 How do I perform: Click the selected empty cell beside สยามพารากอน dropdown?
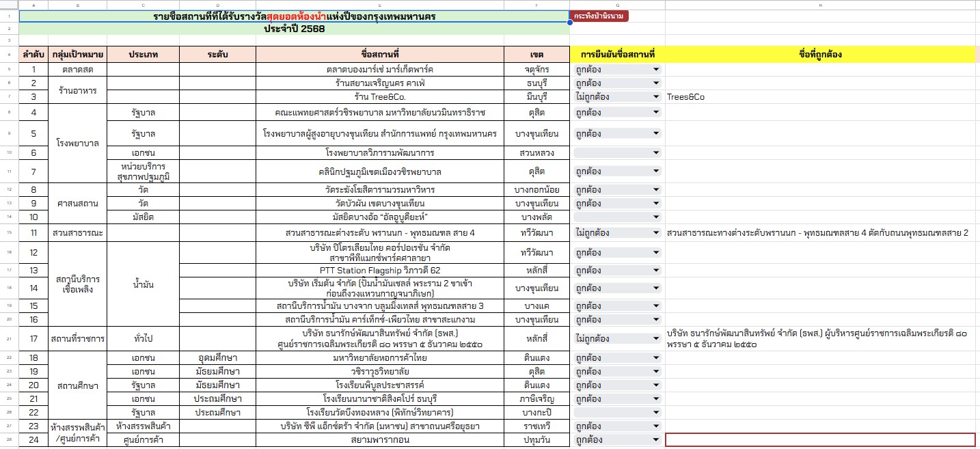coord(820,440)
